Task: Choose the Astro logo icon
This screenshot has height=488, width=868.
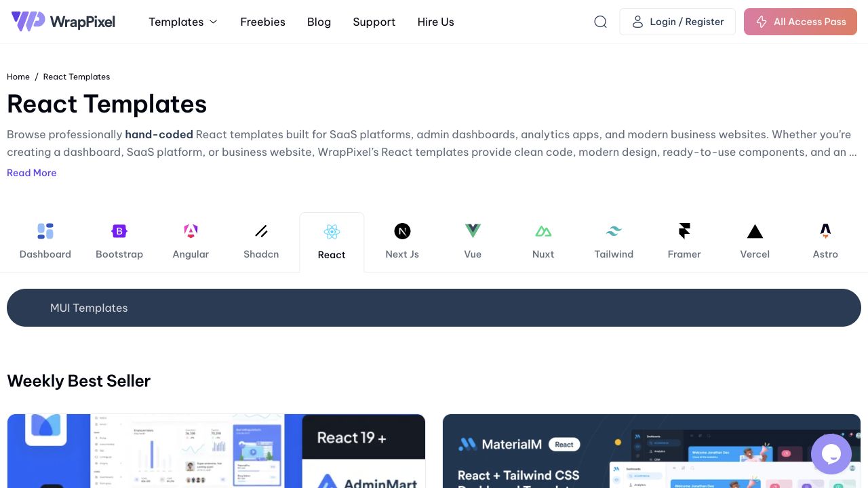Action: click(825, 231)
